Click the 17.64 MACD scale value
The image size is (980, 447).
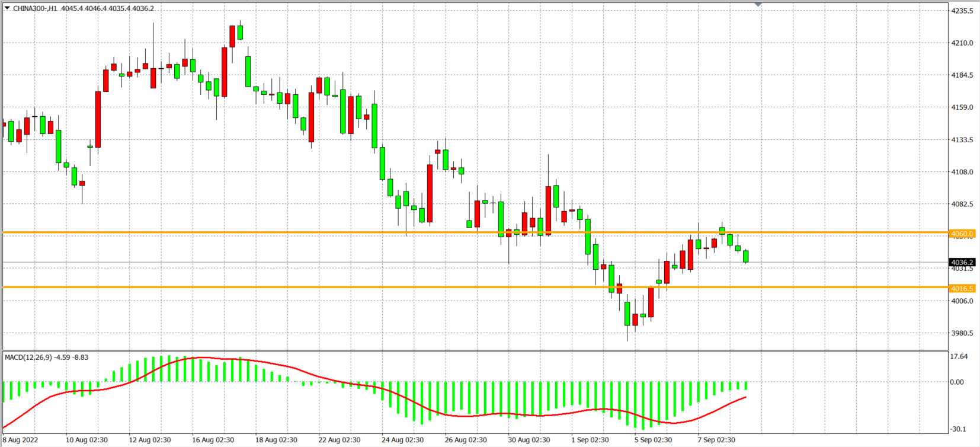click(x=959, y=356)
